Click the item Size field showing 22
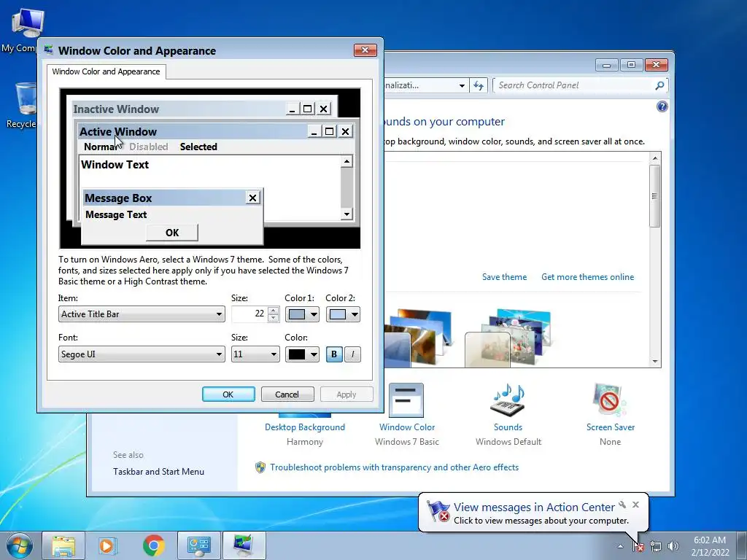The width and height of the screenshot is (747, 560). coord(249,314)
